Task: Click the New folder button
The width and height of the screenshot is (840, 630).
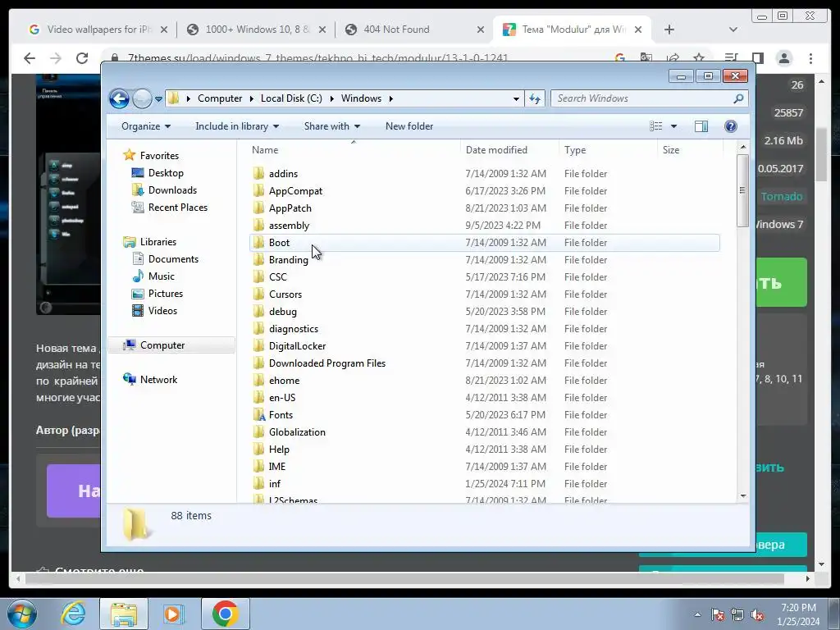Action: coord(409,126)
